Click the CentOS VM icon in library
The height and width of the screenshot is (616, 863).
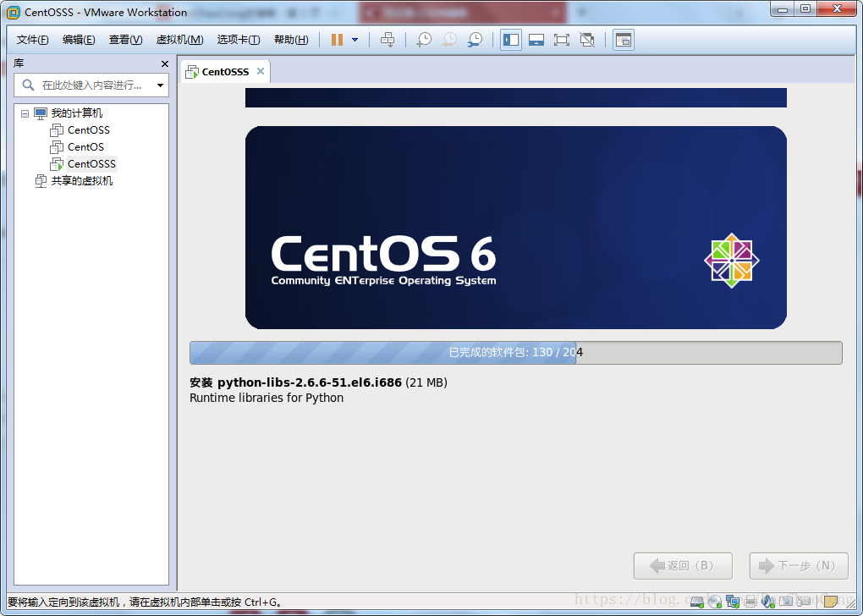[x=57, y=147]
